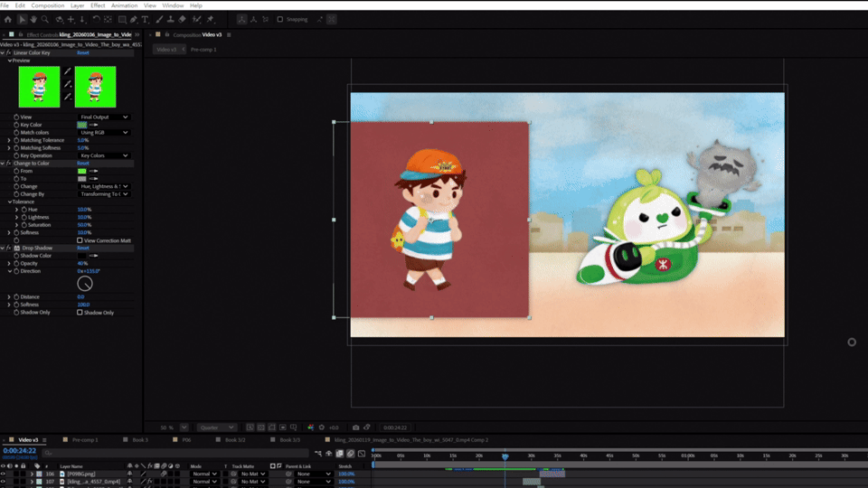Switch to the Pre-comp 1 timeline tab
This screenshot has height=488, width=868.
tap(85, 440)
